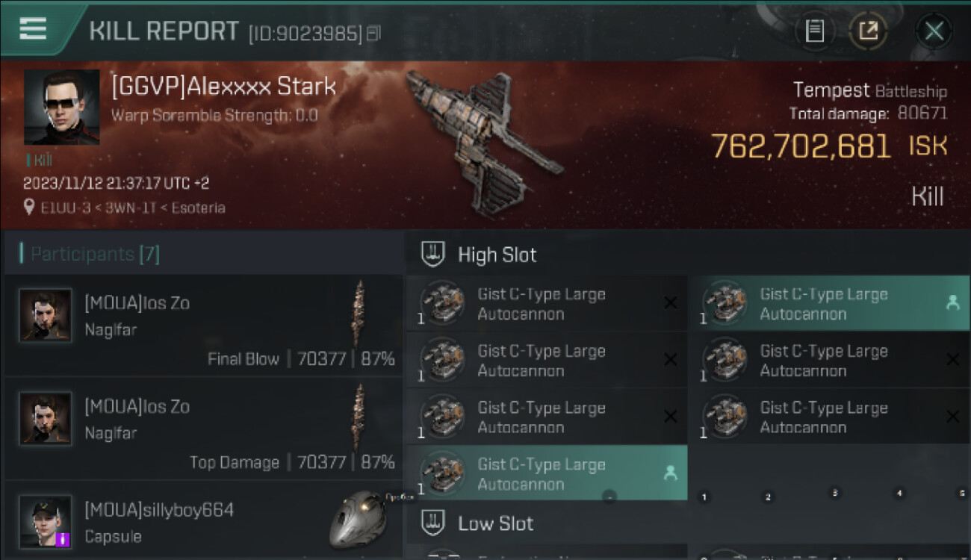Viewport: 971px width, 560px height.
Task: Click the Low Slot section header icon
Action: [x=432, y=523]
